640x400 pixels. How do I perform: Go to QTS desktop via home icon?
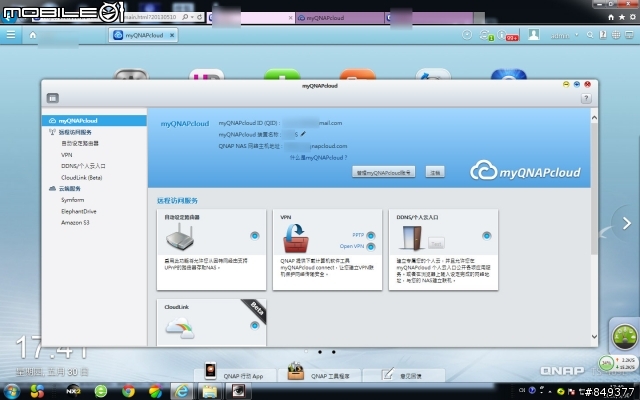[33, 35]
